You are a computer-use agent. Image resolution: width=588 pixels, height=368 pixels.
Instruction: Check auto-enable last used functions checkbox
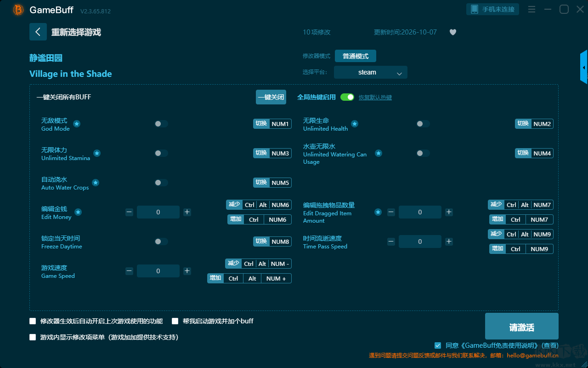click(x=33, y=321)
